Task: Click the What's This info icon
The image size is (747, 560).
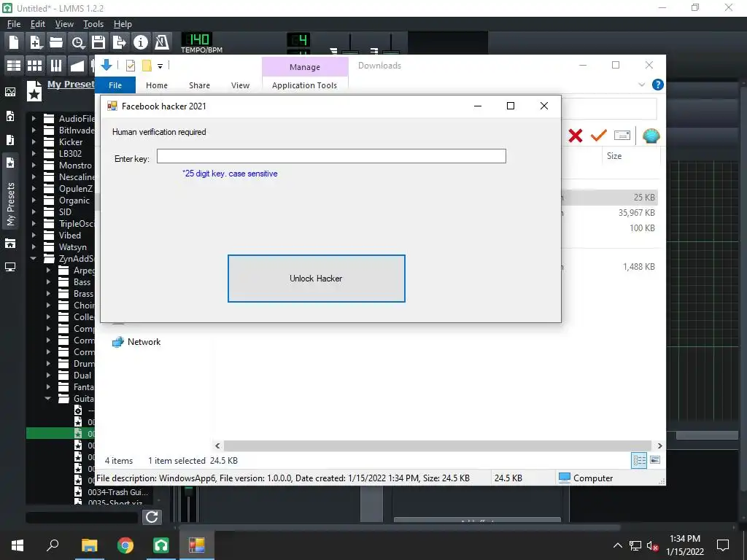Action: click(140, 42)
